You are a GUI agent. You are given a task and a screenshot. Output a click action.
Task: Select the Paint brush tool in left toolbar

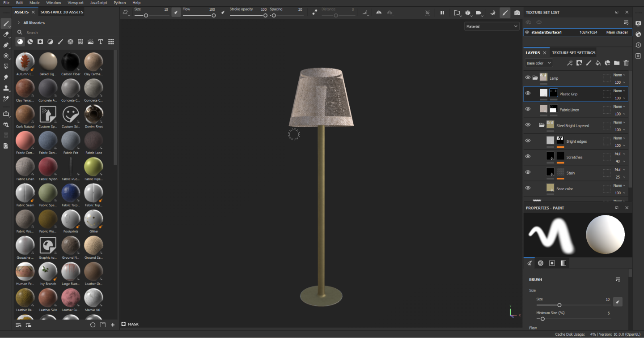click(6, 24)
